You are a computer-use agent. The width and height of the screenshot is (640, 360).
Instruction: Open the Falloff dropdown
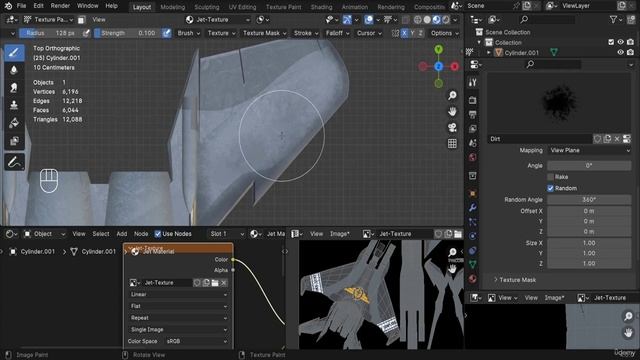(337, 33)
